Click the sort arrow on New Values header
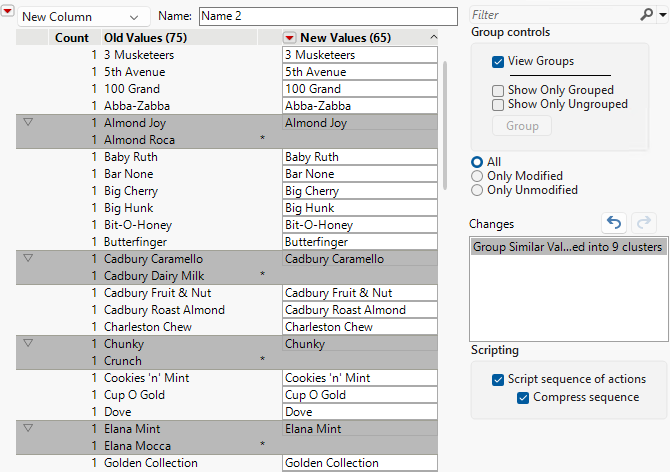Viewport: 670px width, 472px height. click(433, 38)
